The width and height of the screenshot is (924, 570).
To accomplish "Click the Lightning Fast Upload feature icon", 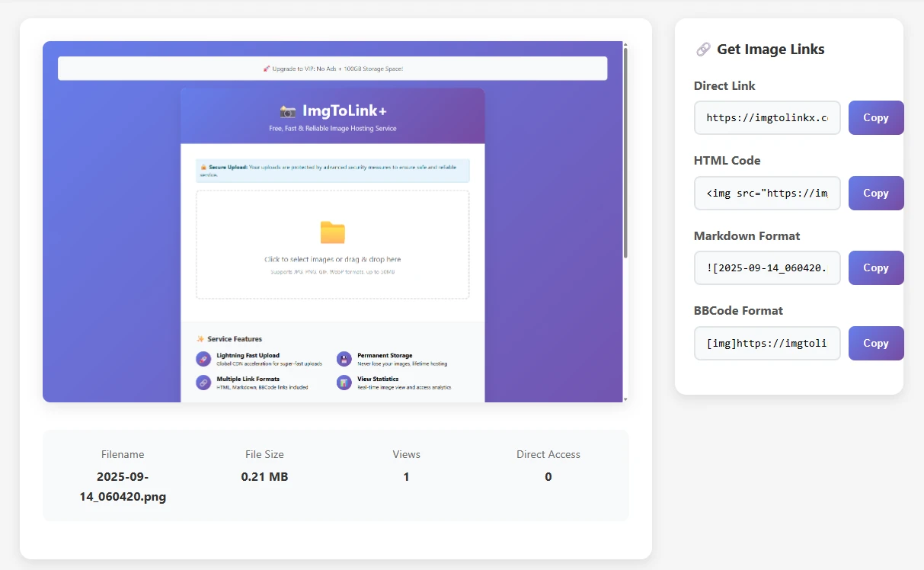I will [203, 360].
